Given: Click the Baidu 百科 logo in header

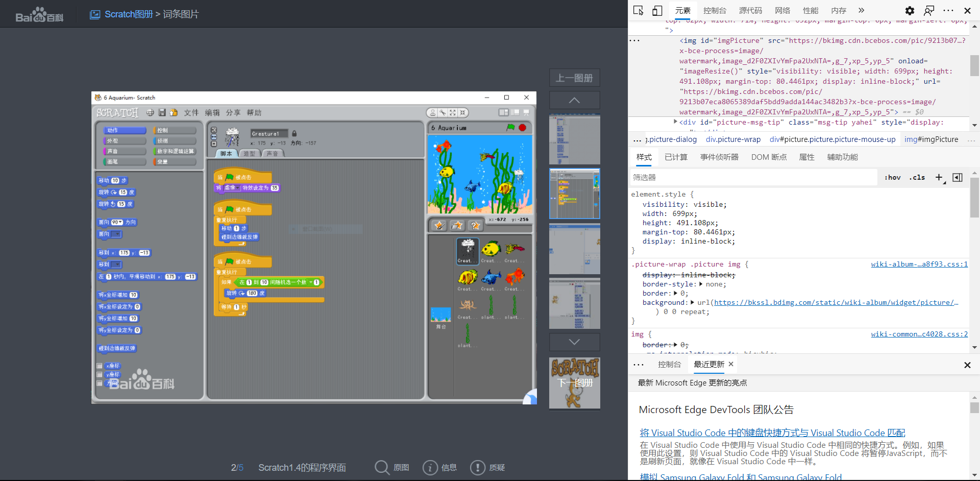Looking at the screenshot, I should [39, 14].
